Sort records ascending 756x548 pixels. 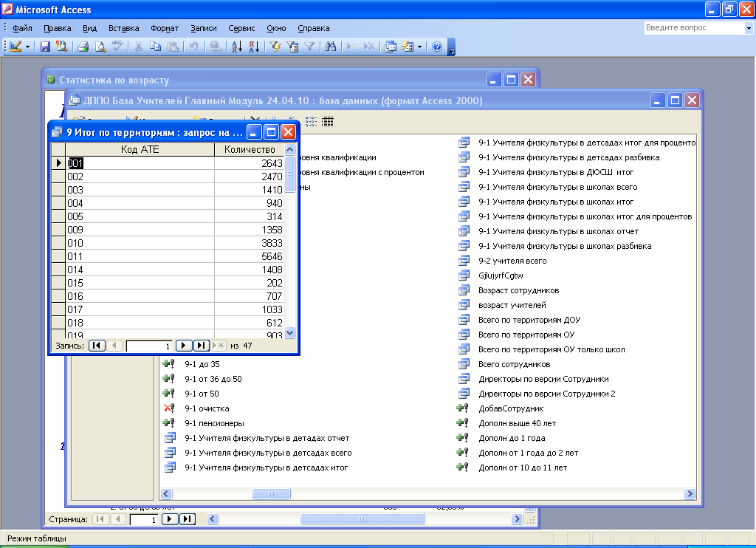tap(237, 47)
